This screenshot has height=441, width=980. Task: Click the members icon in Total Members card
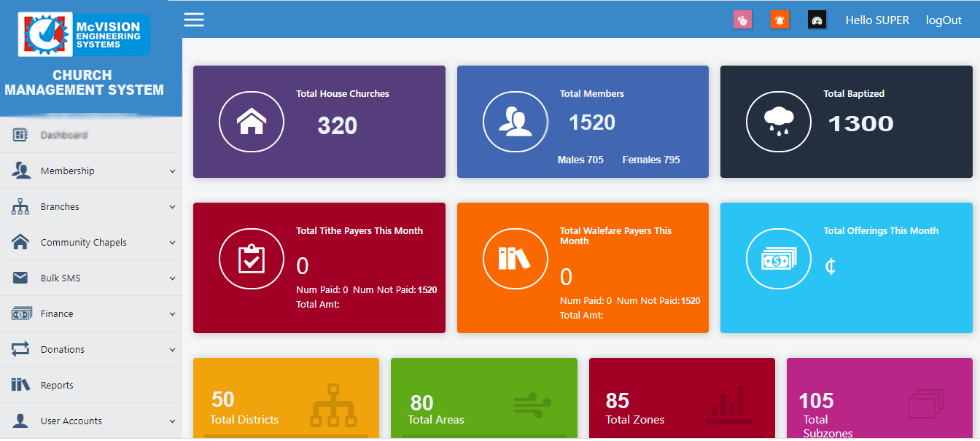pyautogui.click(x=515, y=122)
